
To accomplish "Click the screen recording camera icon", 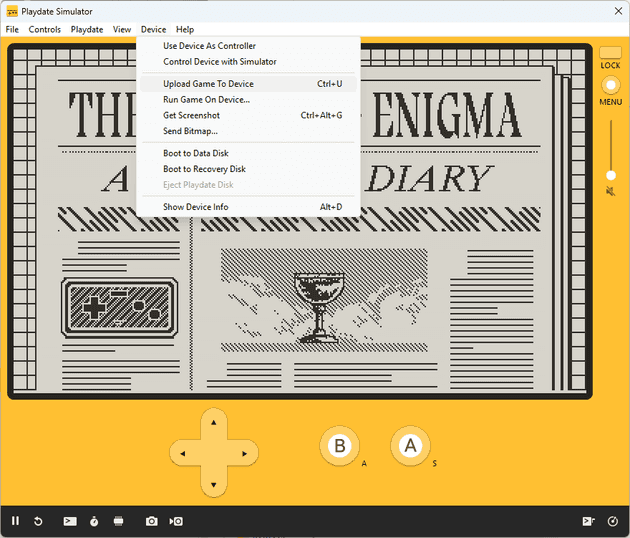I will [x=176, y=521].
